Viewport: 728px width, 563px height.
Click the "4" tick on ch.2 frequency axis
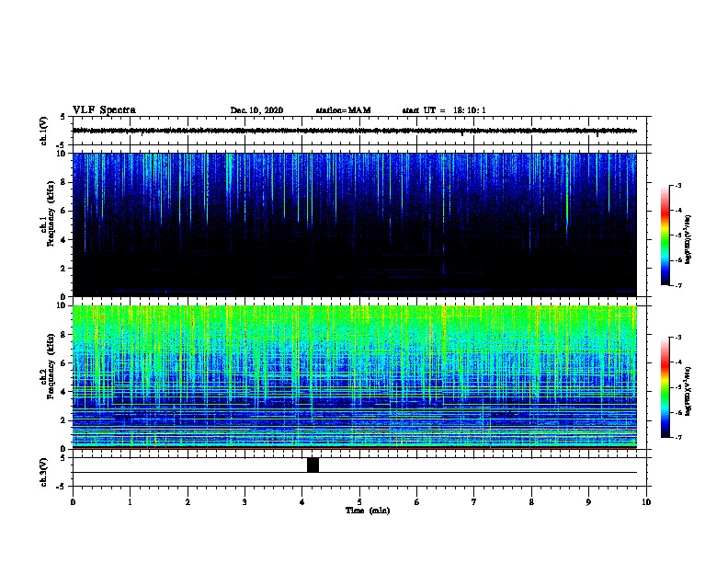pos(63,392)
